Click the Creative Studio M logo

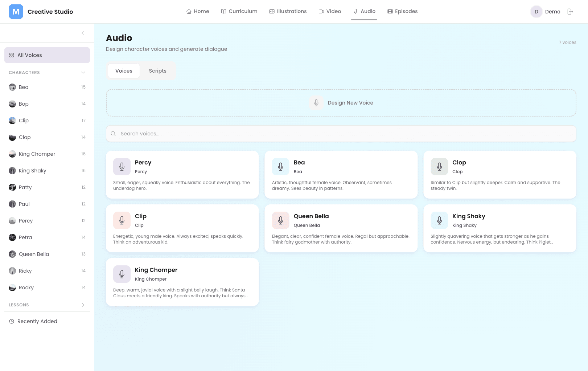16,12
